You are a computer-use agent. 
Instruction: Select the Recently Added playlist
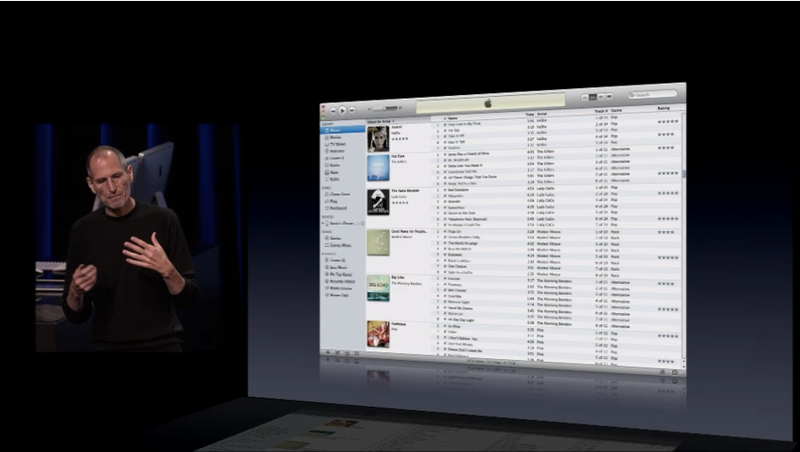342,282
